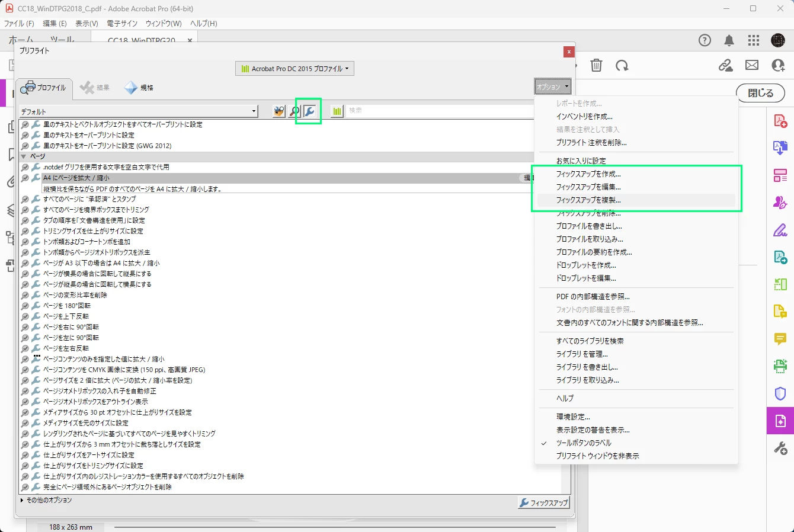794x532 pixels.
Task: Open the ヘルプ(H) menu
Action: click(203, 23)
